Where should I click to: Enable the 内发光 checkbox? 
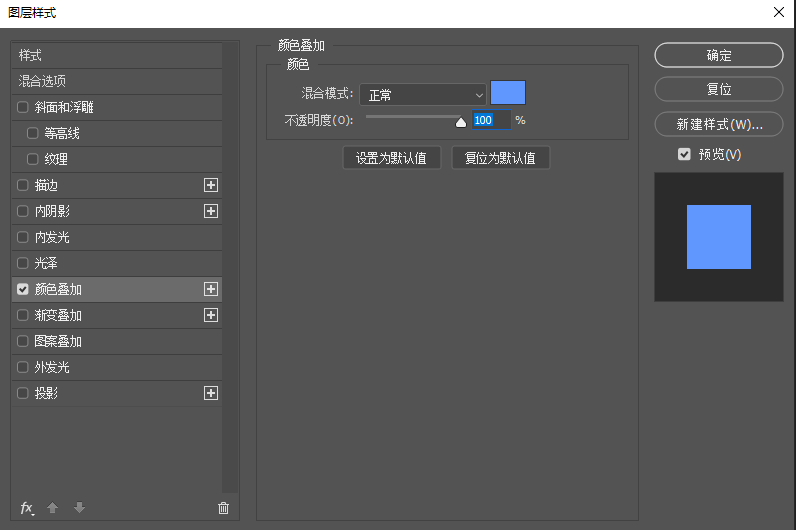(x=22, y=237)
